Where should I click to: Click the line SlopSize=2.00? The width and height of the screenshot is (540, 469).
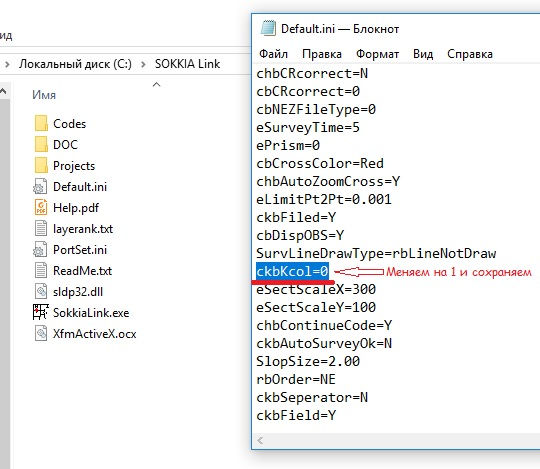point(308,361)
